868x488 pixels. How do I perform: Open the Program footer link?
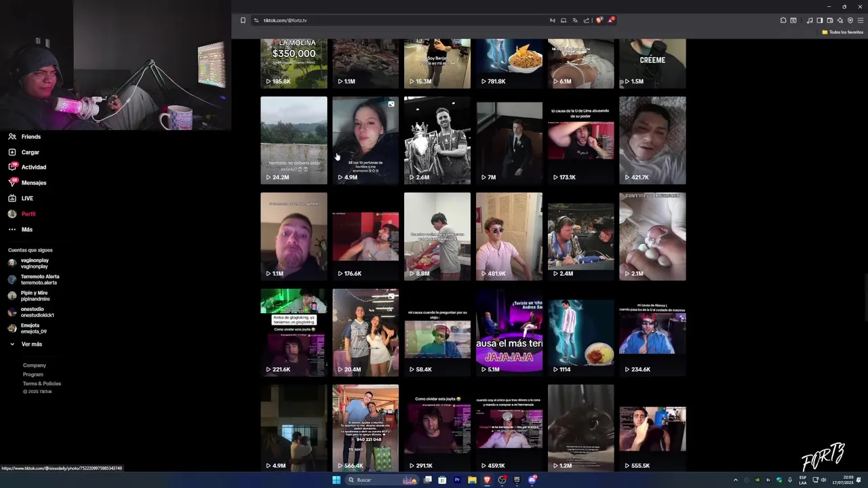click(x=33, y=375)
